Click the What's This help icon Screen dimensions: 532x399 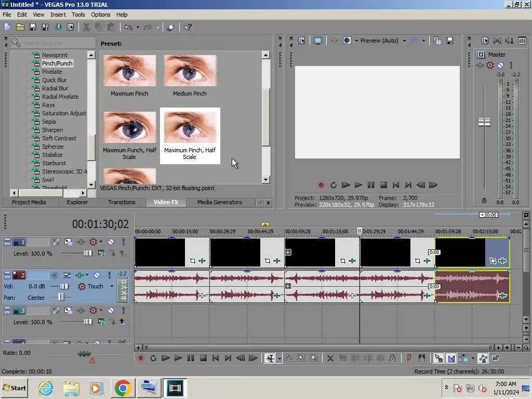[x=188, y=27]
